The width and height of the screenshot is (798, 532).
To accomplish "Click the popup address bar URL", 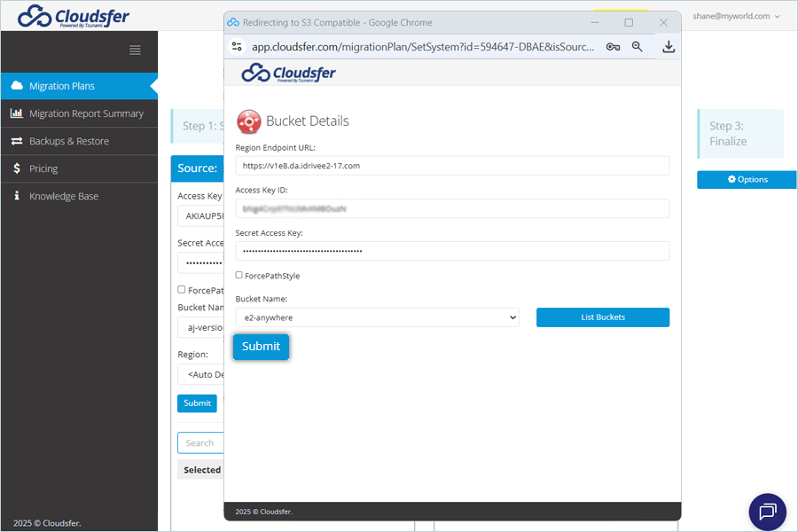I will pos(423,47).
